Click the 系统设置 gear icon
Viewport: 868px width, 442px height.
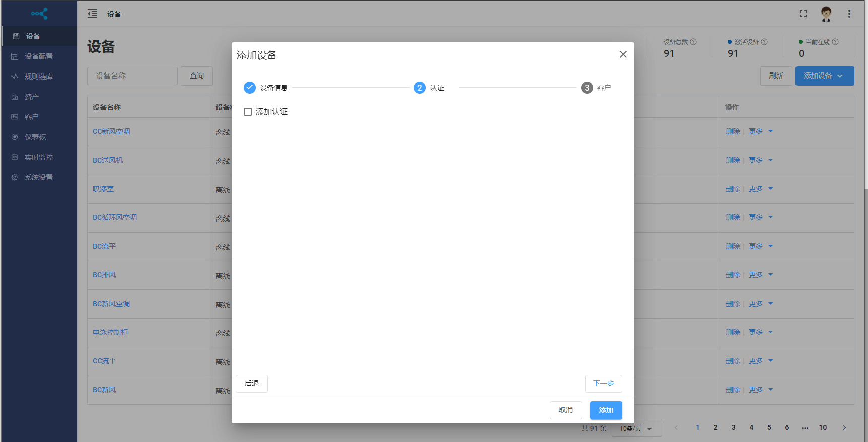(x=15, y=177)
